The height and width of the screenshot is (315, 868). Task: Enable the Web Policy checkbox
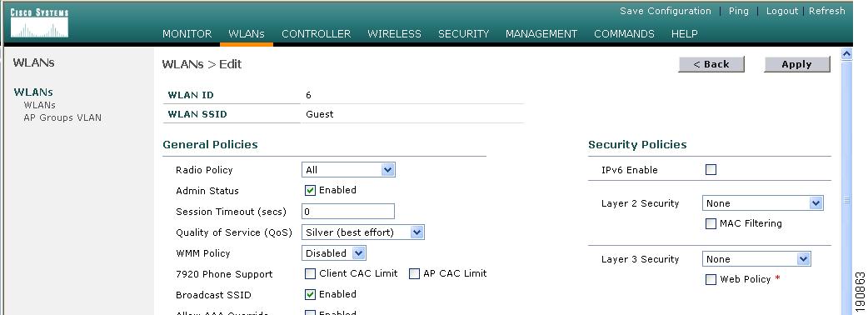(x=711, y=279)
